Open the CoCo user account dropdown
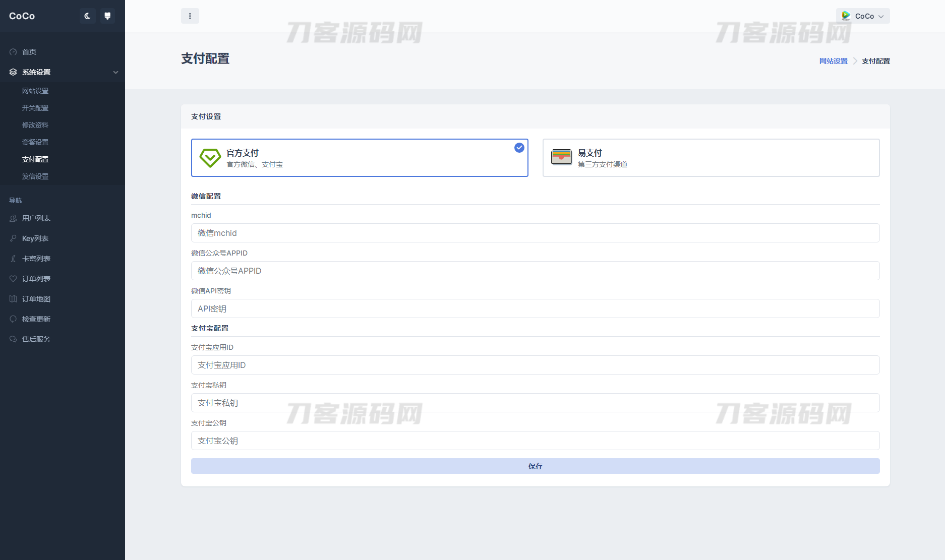 pyautogui.click(x=863, y=16)
